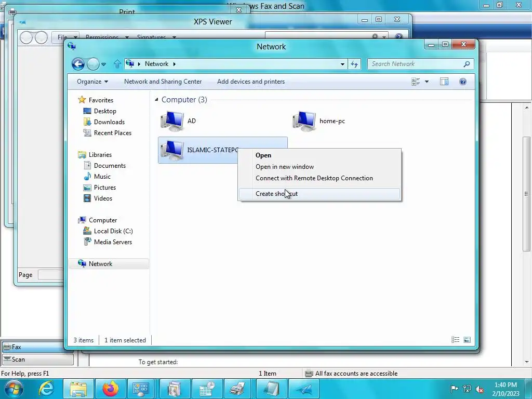This screenshot has width=532, height=399.
Task: Click the Back arrow in Network window
Action: (x=78, y=64)
